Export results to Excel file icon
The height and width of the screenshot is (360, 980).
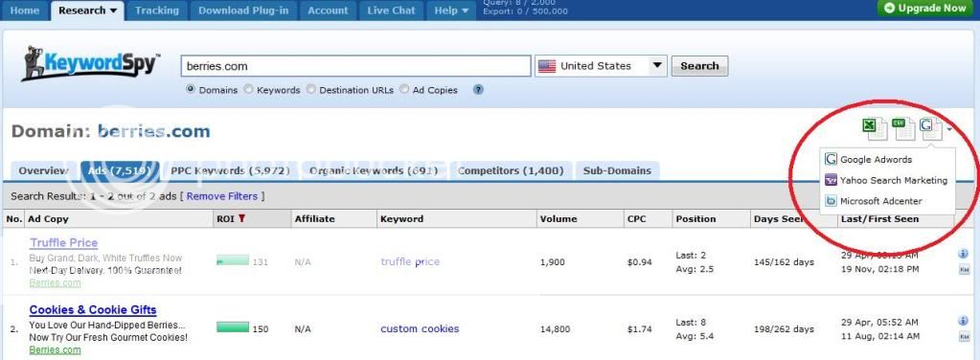click(x=875, y=128)
